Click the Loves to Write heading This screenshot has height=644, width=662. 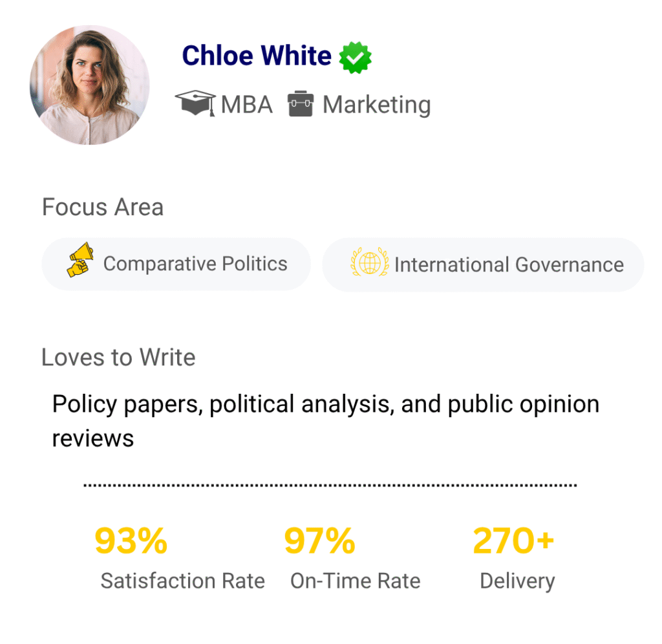coord(118,358)
